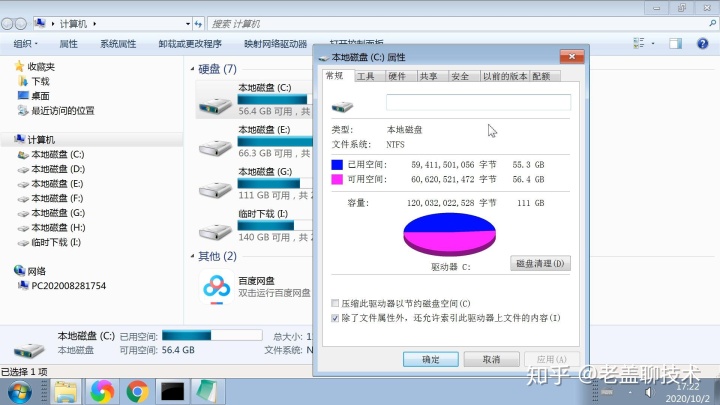Toggle compress this drive checkbox
The width and height of the screenshot is (720, 405).
coord(335,303)
